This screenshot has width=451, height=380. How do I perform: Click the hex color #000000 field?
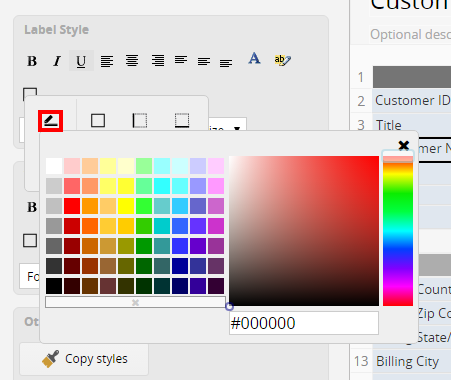click(304, 323)
